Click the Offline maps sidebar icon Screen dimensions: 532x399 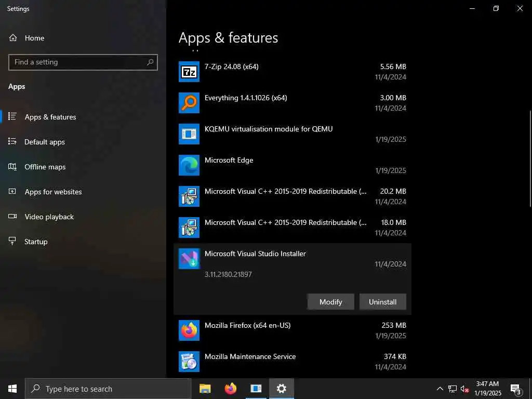(x=12, y=167)
